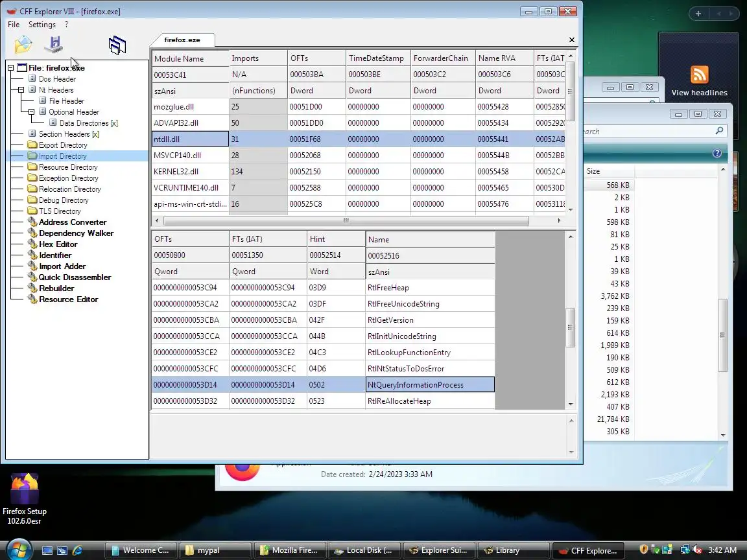Click functions list scroll-down arrow

tap(571, 404)
